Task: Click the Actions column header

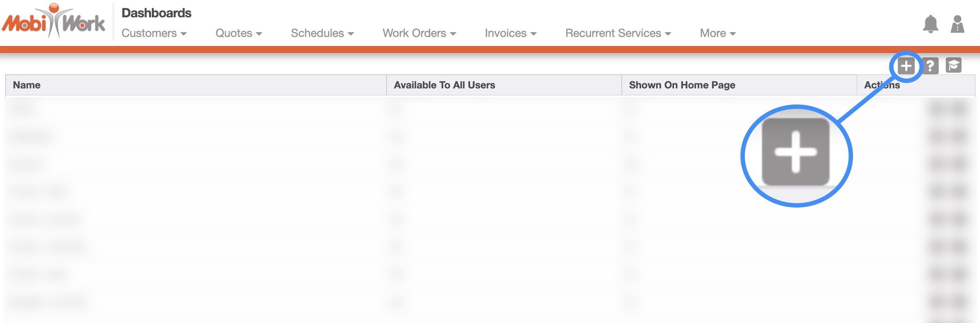Action: click(x=882, y=85)
